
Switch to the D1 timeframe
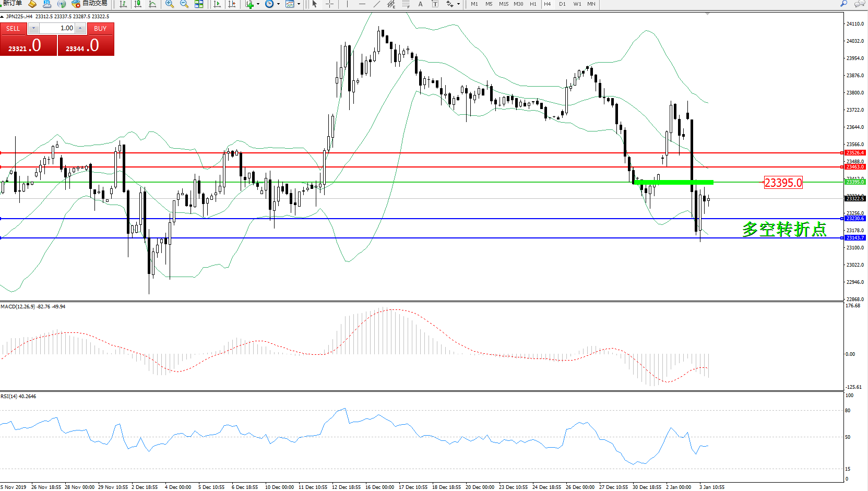[x=562, y=4]
